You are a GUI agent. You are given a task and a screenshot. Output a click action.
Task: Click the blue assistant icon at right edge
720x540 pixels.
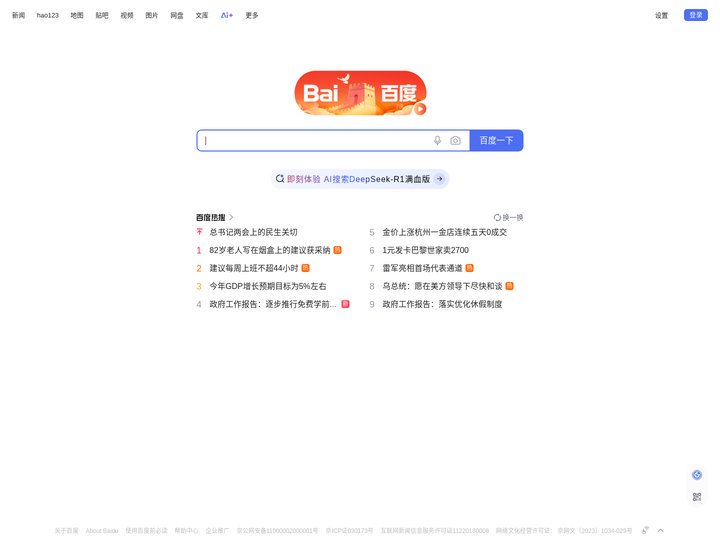[697, 475]
